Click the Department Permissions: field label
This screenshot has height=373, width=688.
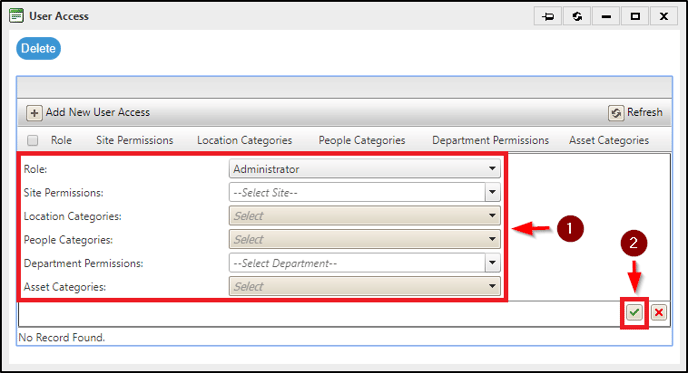(84, 263)
